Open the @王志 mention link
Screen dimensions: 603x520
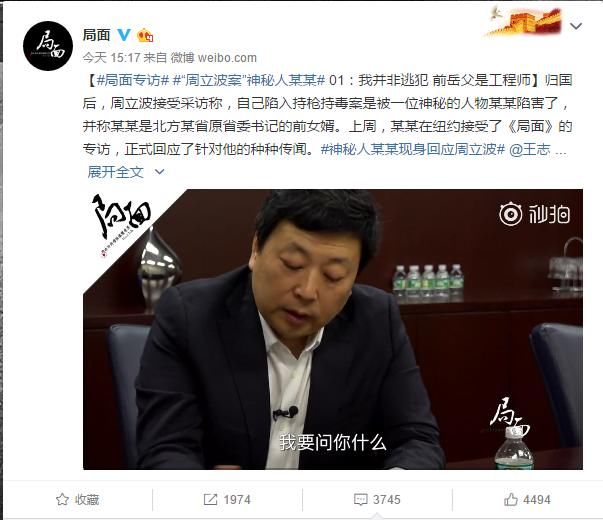tap(530, 149)
